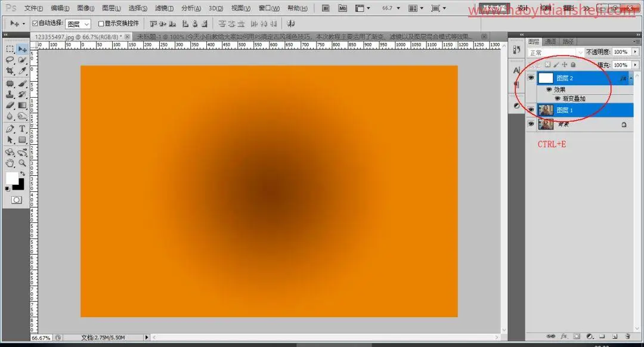Hide Layer 2 with its eye icon
This screenshot has height=347, width=644.
coord(531,78)
